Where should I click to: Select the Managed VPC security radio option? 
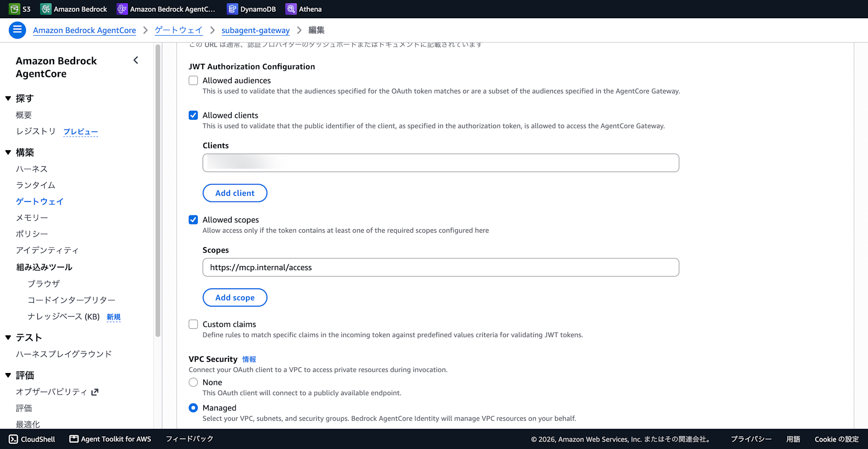193,408
